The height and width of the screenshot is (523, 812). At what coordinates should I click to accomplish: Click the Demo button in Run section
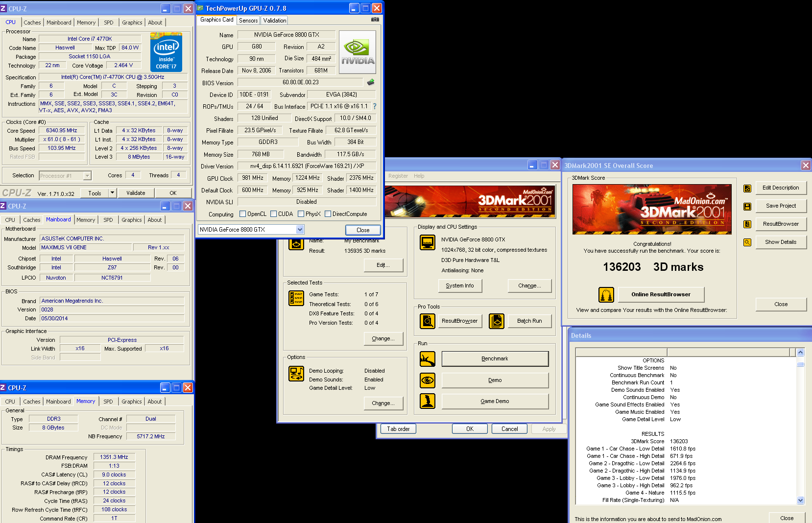(x=495, y=380)
